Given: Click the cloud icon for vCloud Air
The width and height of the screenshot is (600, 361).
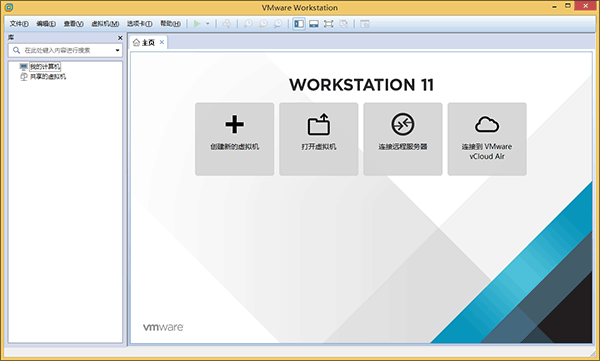Looking at the screenshot, I should click(487, 125).
